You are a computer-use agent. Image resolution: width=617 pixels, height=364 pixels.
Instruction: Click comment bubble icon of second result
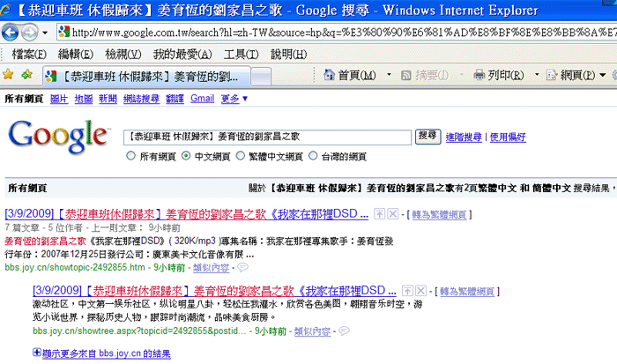click(x=345, y=331)
